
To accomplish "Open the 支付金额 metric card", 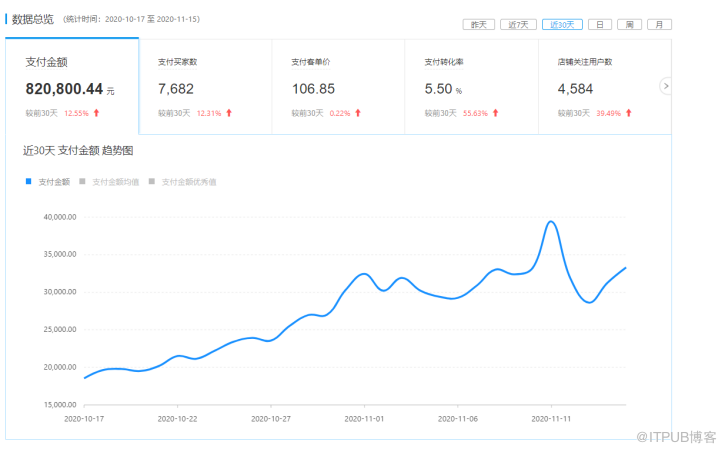I will click(72, 87).
